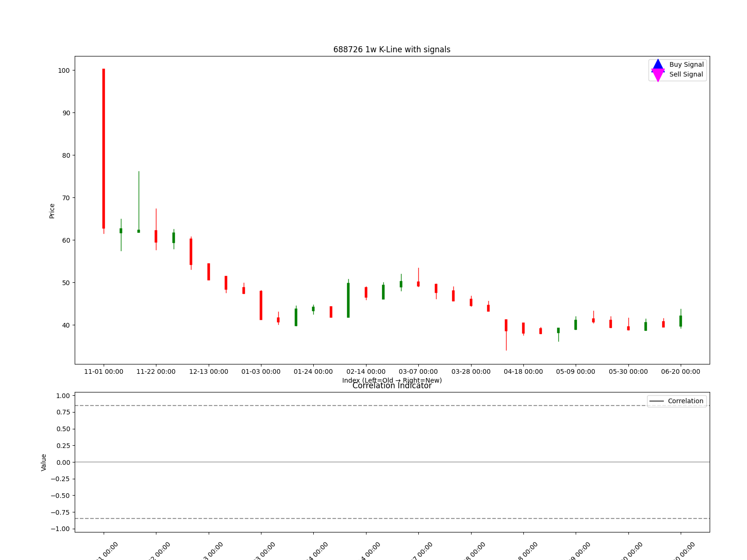Click the correlation axis tick label '0.50'

(63, 429)
